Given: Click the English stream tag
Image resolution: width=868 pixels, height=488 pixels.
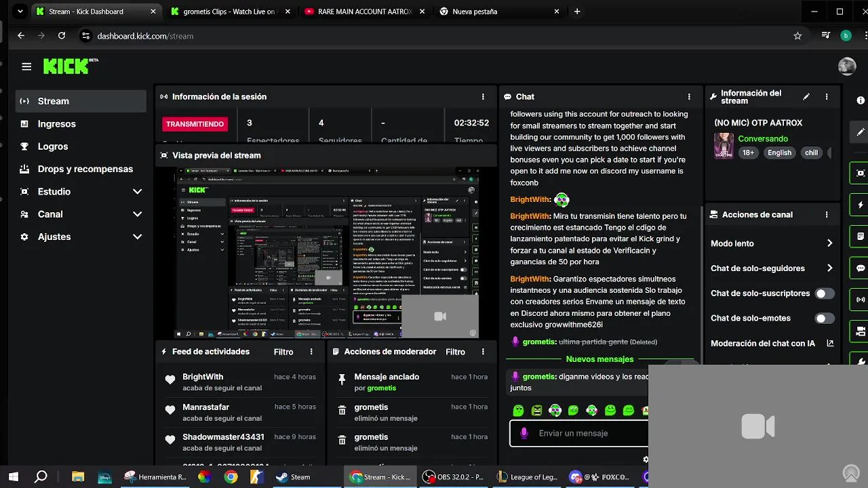Looking at the screenshot, I should click(x=779, y=153).
